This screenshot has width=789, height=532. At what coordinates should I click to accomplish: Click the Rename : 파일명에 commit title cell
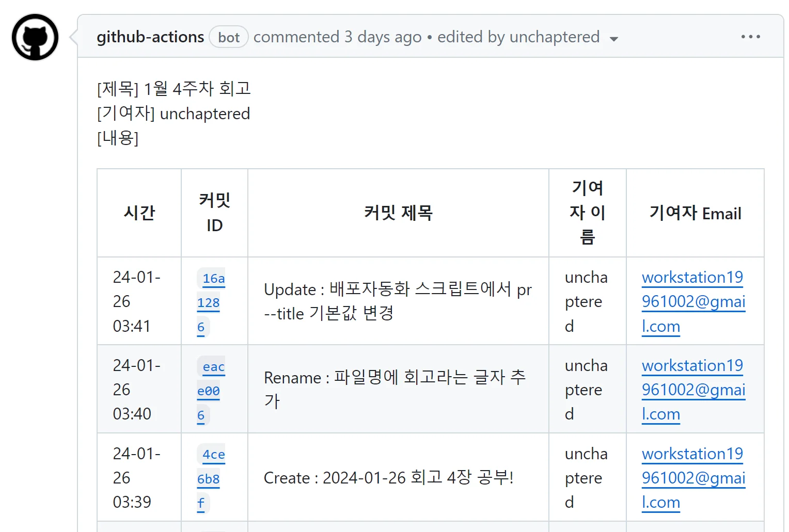click(394, 390)
